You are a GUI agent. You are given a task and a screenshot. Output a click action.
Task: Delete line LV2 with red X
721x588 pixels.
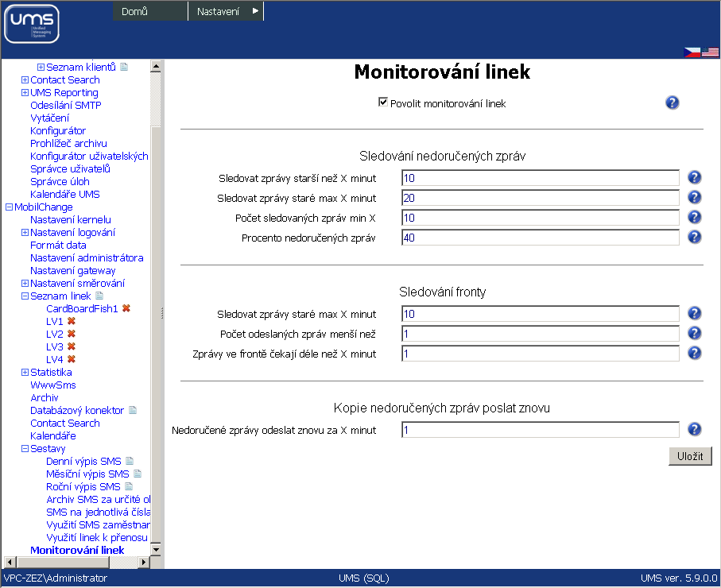click(x=72, y=334)
